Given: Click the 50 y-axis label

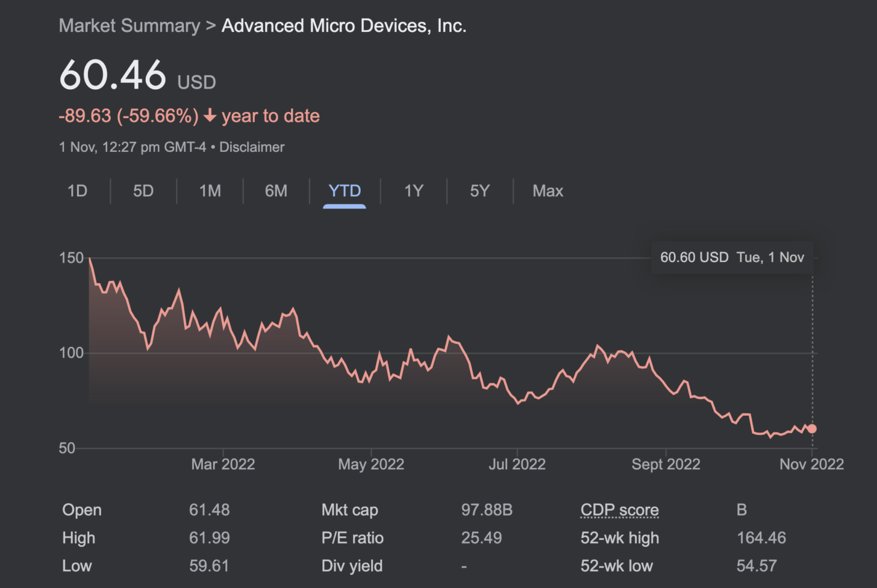Looking at the screenshot, I should point(67,448).
